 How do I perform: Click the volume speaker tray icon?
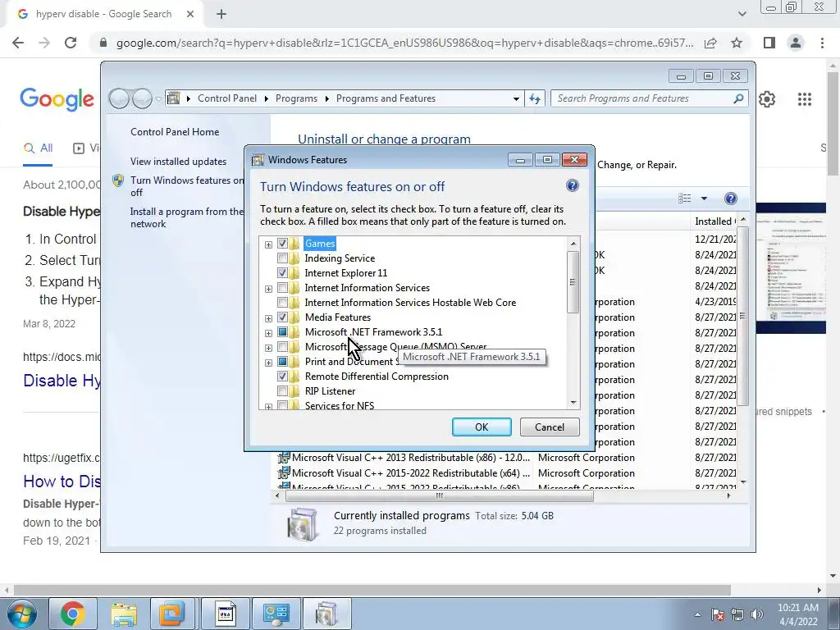click(x=757, y=614)
